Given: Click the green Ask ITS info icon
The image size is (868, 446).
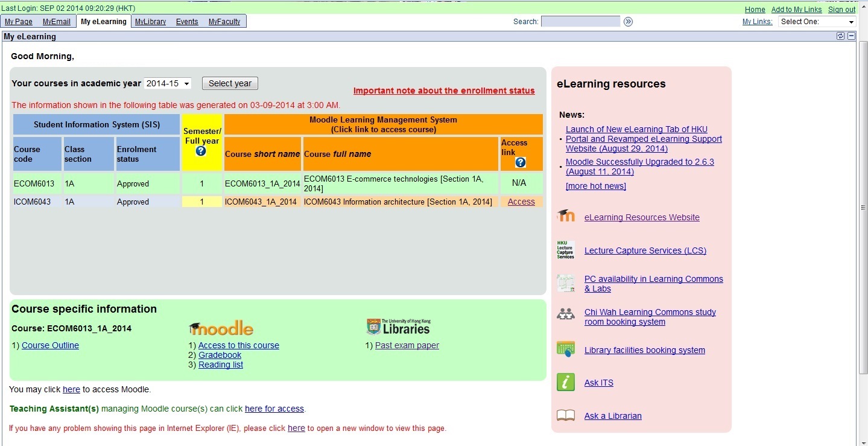Looking at the screenshot, I should 565,382.
